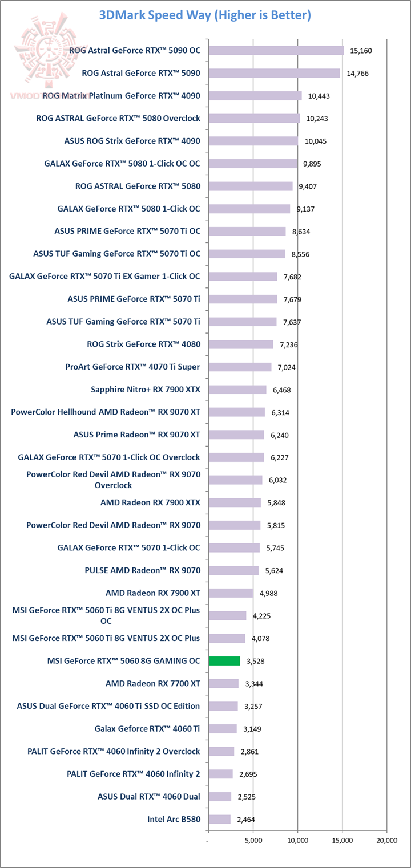
Task: Click the 10,000 axis tick label
Action: pyautogui.click(x=298, y=840)
